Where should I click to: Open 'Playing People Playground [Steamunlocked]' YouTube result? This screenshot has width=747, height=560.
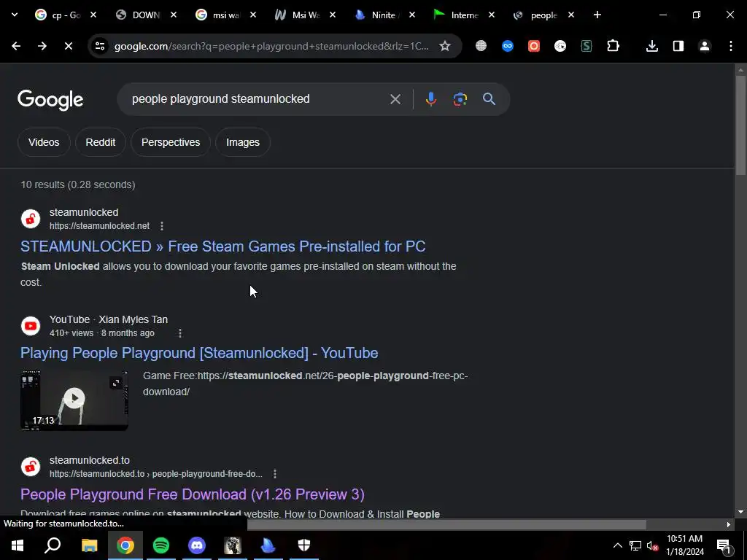(x=199, y=353)
